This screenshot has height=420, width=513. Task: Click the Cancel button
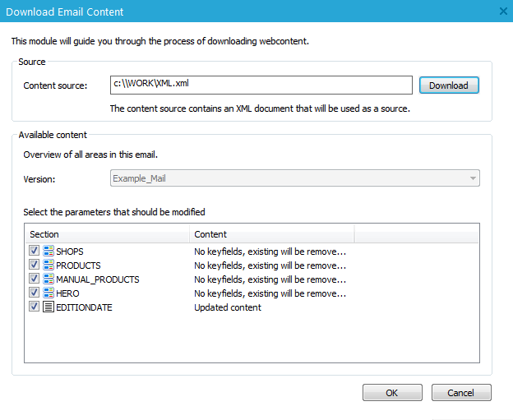[461, 393]
